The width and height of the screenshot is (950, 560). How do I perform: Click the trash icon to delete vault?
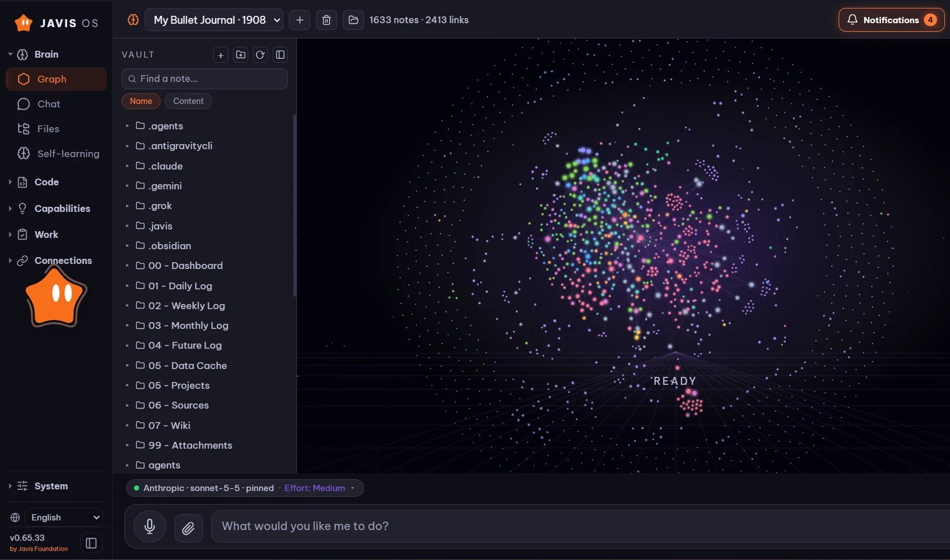coord(326,20)
